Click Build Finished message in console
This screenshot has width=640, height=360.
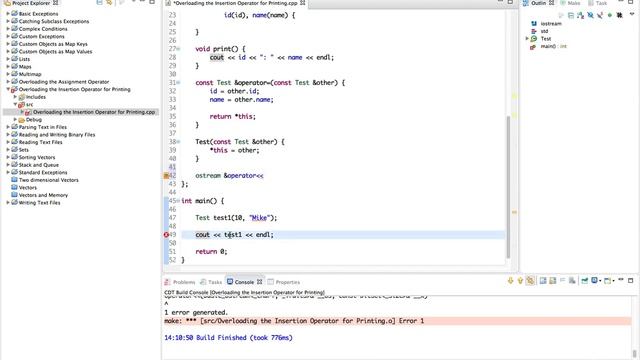pos(228,338)
